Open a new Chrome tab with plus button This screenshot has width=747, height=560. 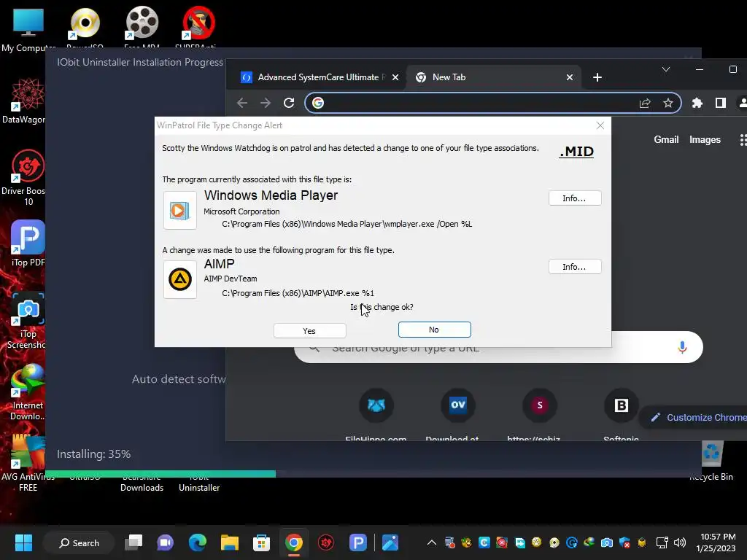(597, 77)
